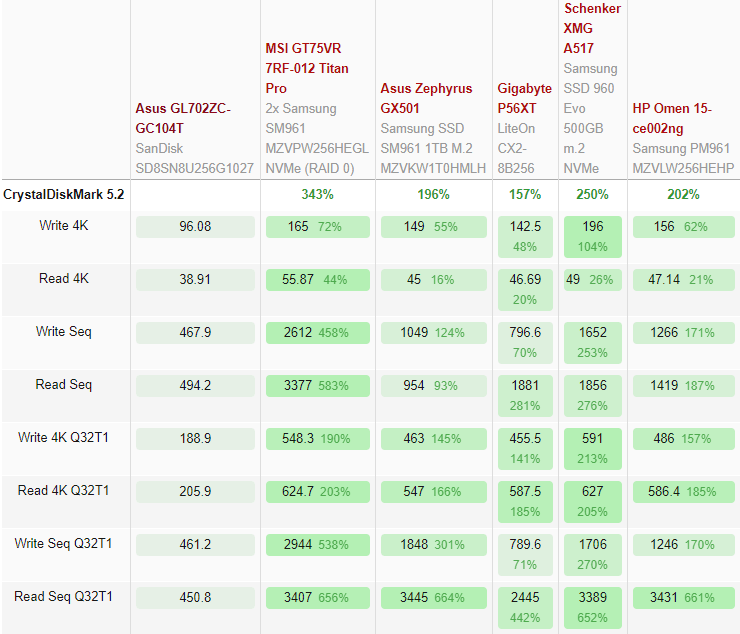Click the 3407 656% cell
Image resolution: width=740 pixels, height=634 pixels.
318,597
